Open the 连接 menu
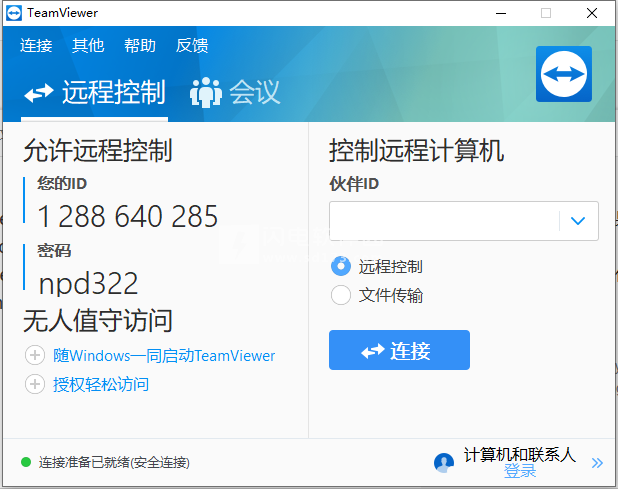 [x=36, y=46]
